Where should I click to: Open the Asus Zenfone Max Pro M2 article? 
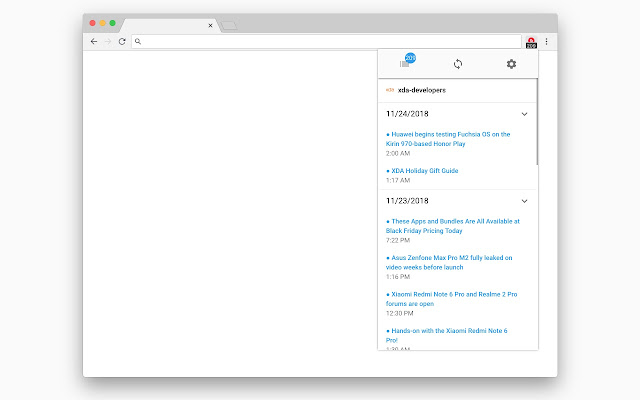(449, 262)
